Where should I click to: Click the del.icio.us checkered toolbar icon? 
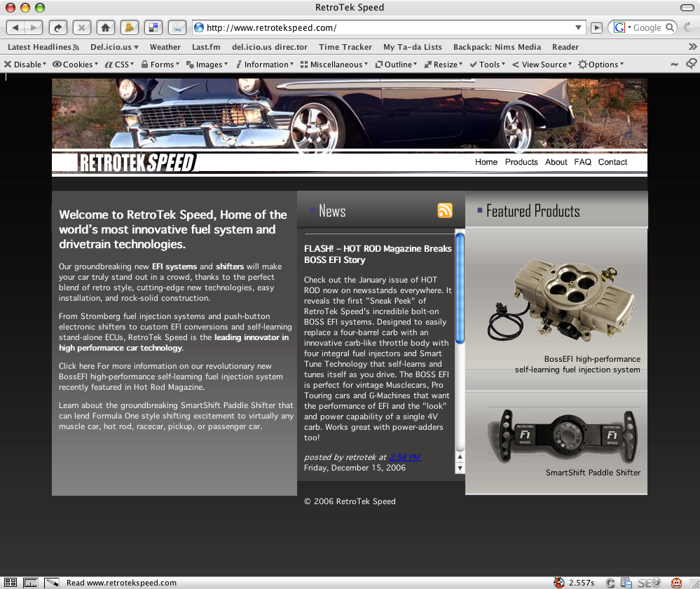[153, 28]
